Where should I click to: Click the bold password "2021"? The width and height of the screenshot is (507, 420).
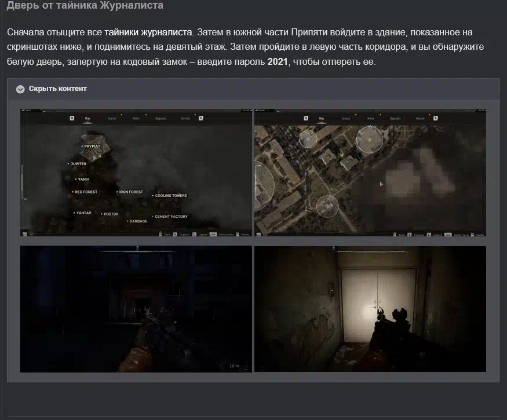click(x=278, y=62)
